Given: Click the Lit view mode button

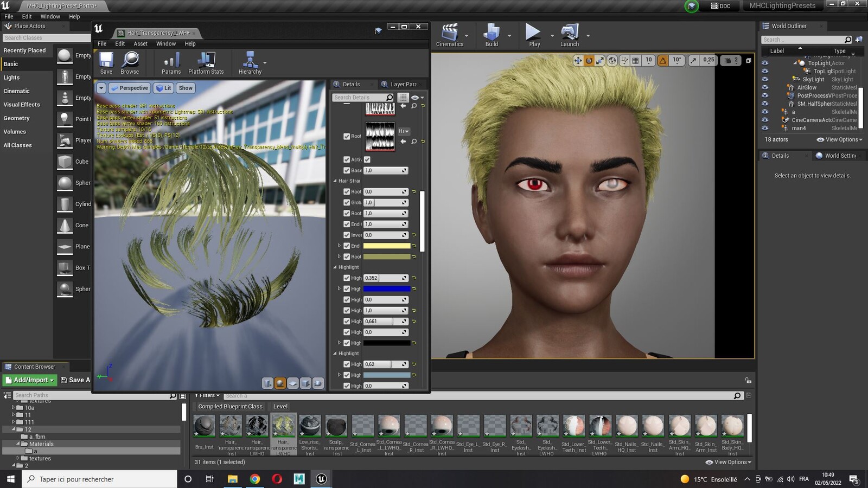Looking at the screenshot, I should click(164, 88).
